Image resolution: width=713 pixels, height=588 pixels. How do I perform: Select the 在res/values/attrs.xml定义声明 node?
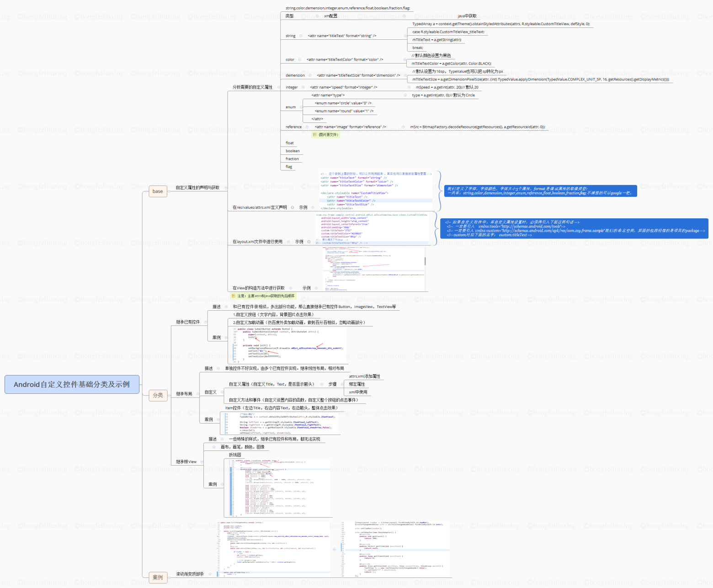[260, 207]
